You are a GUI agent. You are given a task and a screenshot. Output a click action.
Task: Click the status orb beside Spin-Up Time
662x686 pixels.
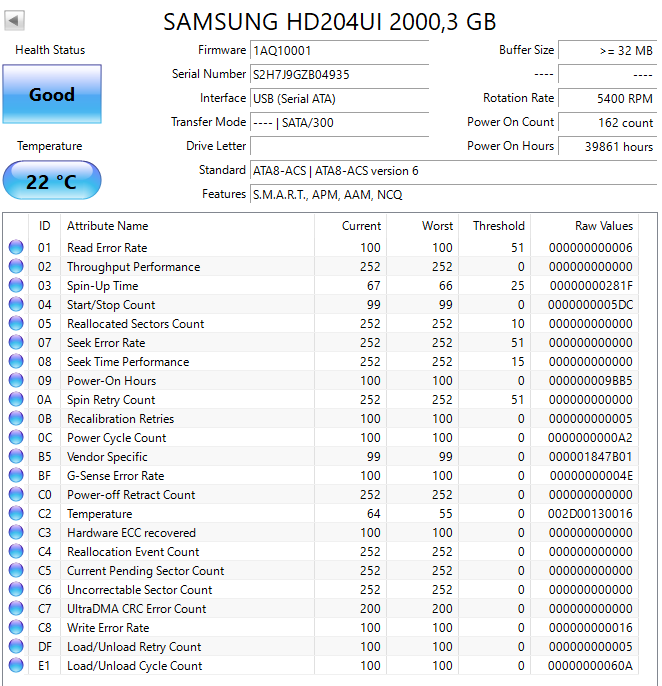(x=16, y=286)
